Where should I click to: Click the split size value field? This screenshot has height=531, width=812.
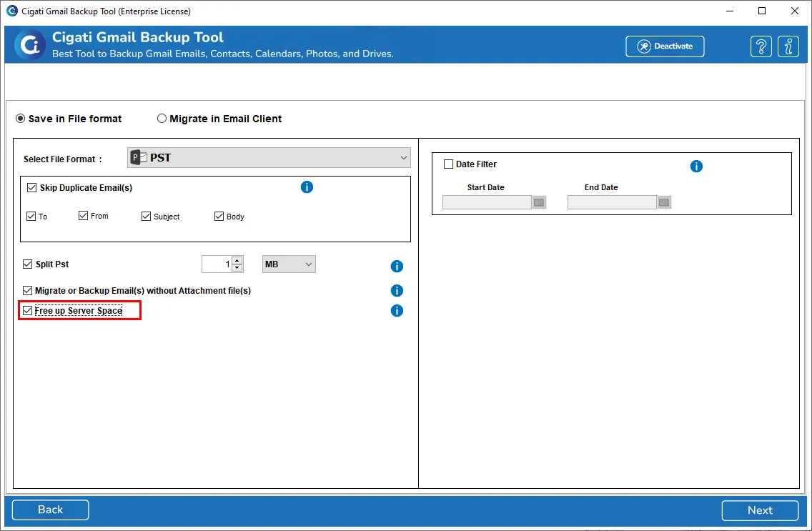pos(217,264)
